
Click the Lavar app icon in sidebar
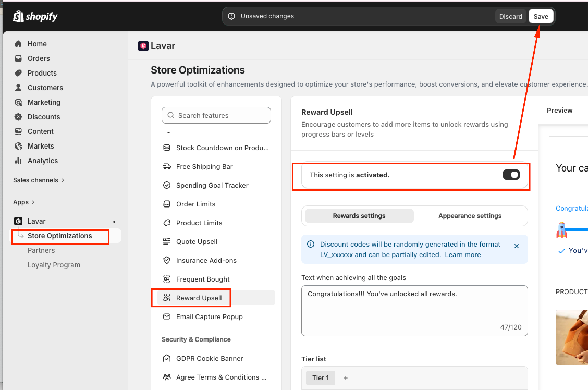click(x=18, y=221)
